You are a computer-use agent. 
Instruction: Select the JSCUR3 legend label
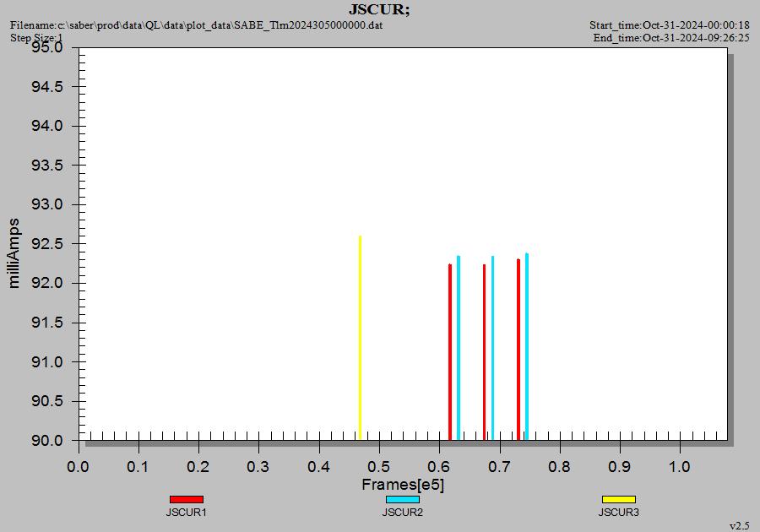point(619,512)
